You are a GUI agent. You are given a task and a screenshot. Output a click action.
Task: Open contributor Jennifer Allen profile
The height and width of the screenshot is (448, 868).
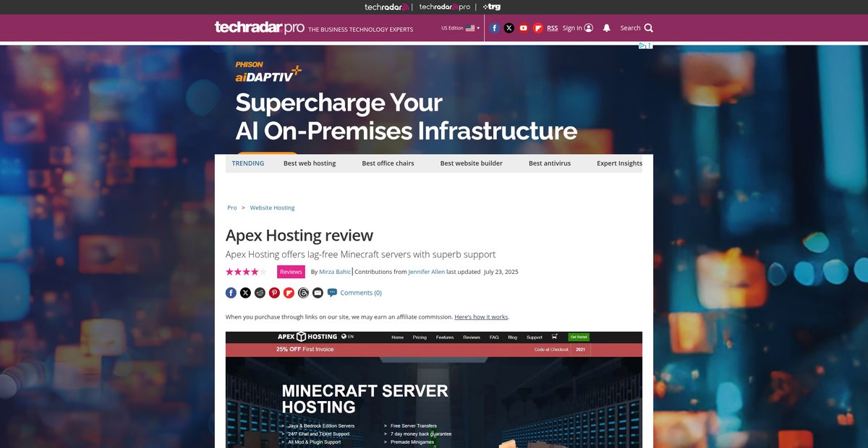point(427,272)
